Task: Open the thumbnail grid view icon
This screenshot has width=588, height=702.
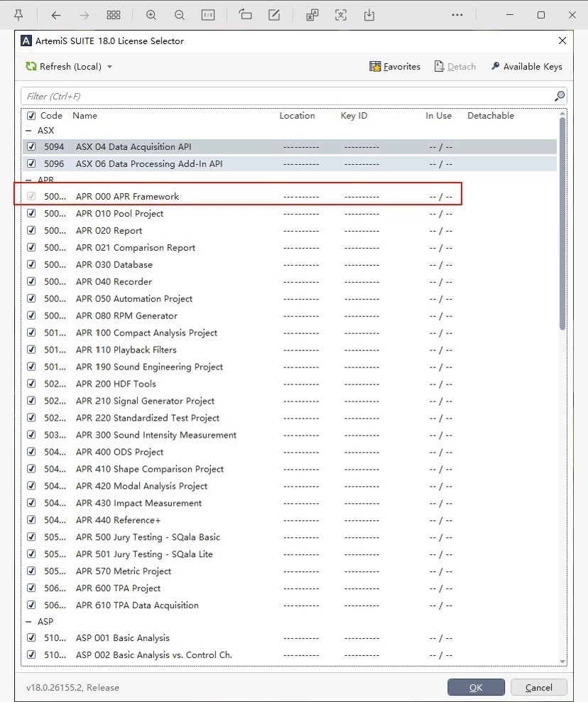Action: click(114, 15)
